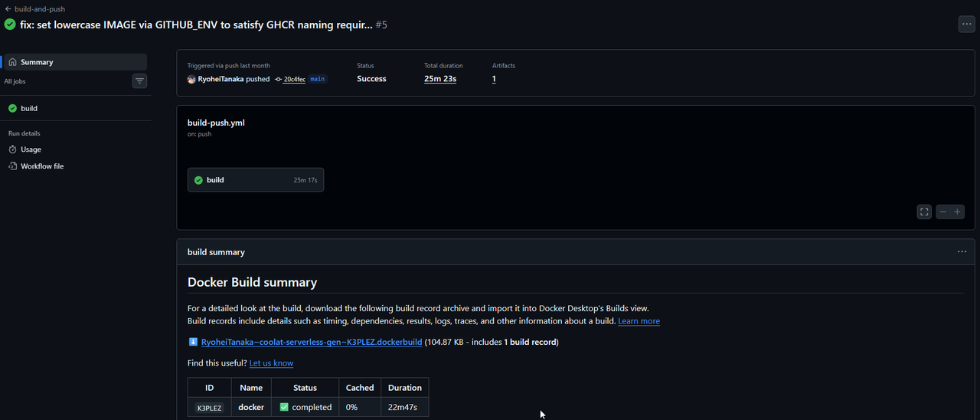Open the build job in sidebar

(75, 108)
